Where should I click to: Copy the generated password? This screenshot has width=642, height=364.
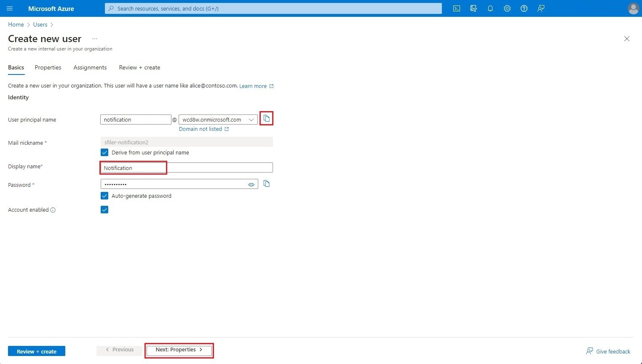(266, 184)
